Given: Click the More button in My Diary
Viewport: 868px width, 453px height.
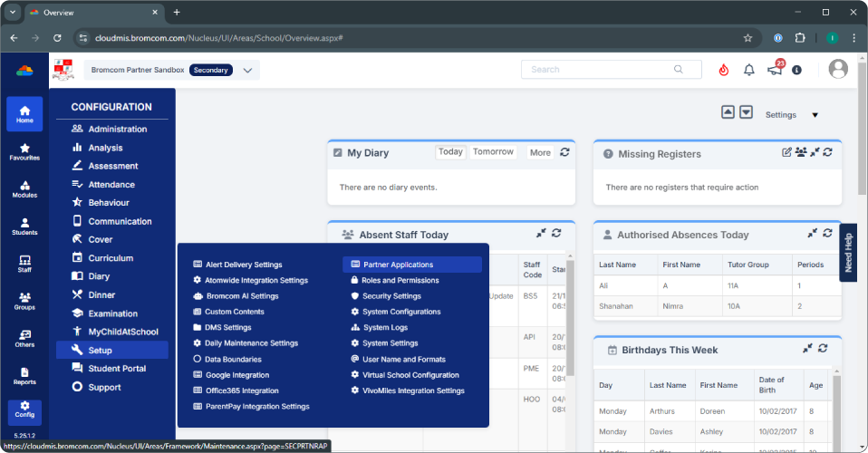Looking at the screenshot, I should (540, 152).
